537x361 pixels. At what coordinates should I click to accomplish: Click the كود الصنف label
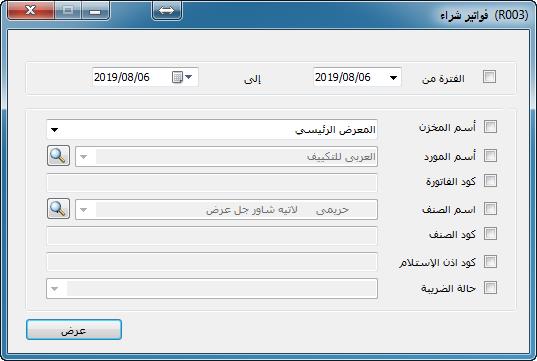pyautogui.click(x=452, y=235)
